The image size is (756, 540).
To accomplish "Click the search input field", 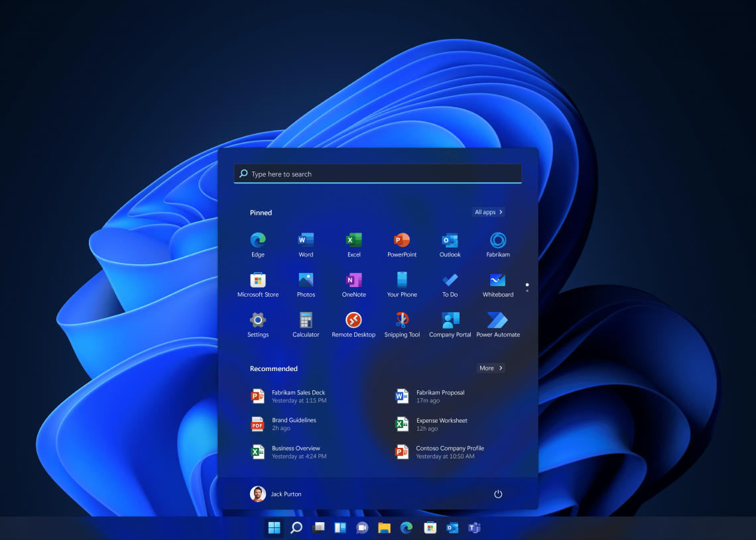I will click(377, 174).
